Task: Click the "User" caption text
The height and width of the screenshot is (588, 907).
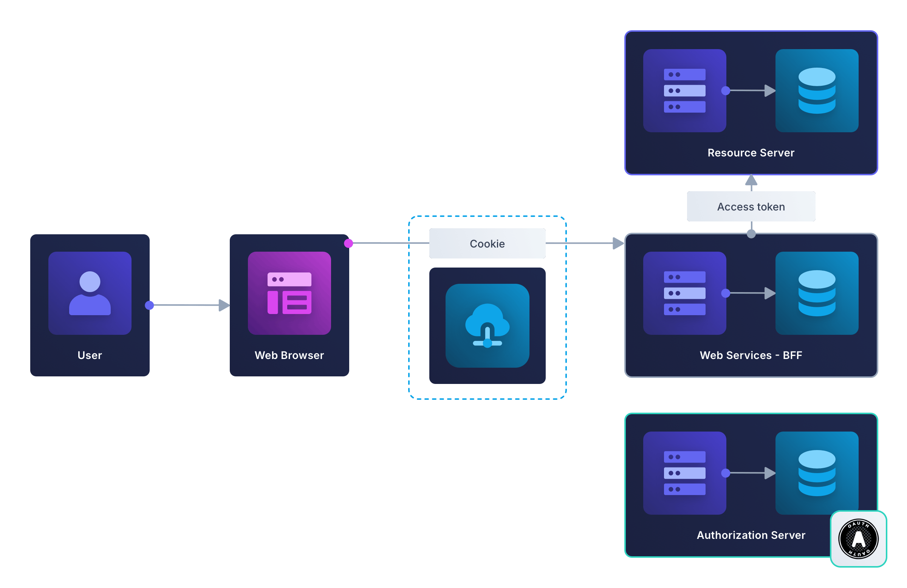Action: pos(90,355)
